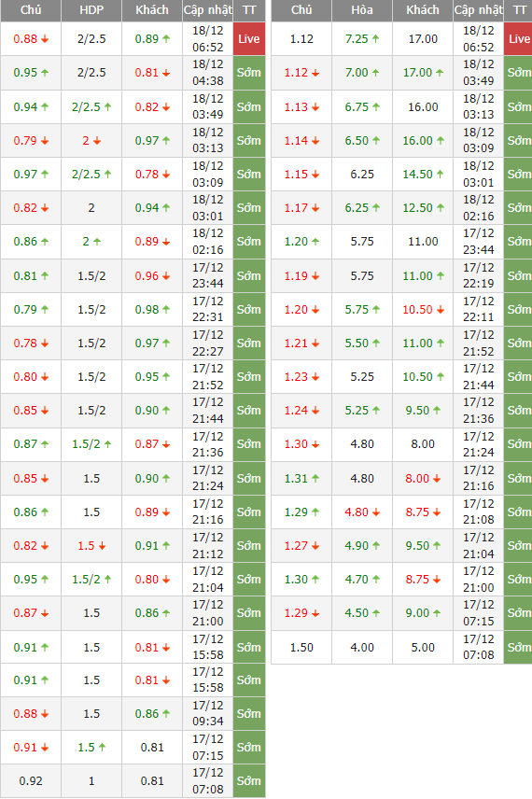Click the green up arrow beside 7.25 draw odds
532x799 pixels.
tap(375, 38)
